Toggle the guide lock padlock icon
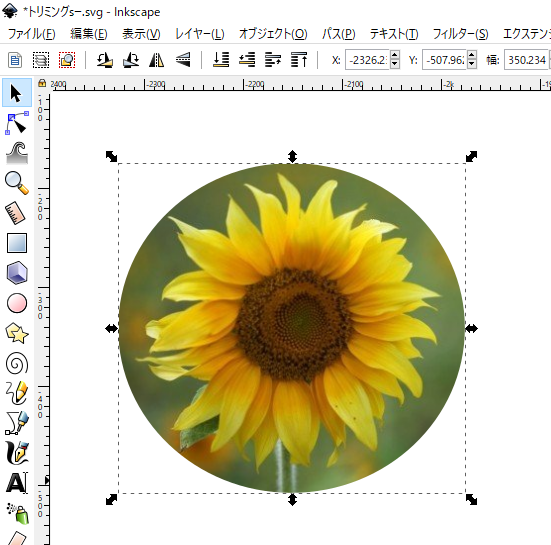Viewport: 551px width, 545px height. 42,83
